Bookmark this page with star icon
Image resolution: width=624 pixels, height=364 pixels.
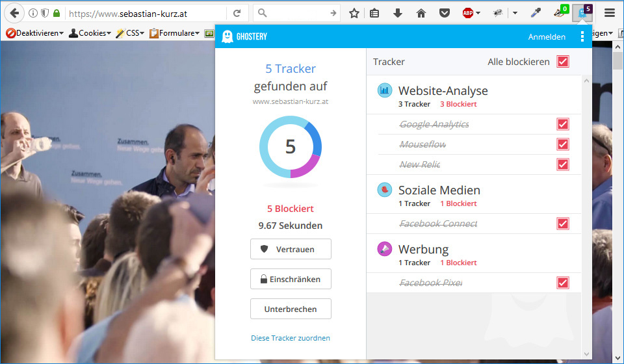[354, 13]
